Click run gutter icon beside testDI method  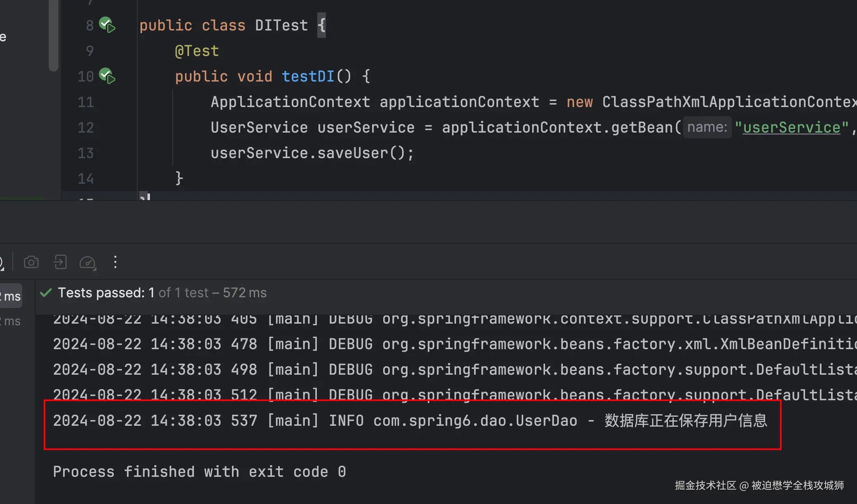coord(107,76)
